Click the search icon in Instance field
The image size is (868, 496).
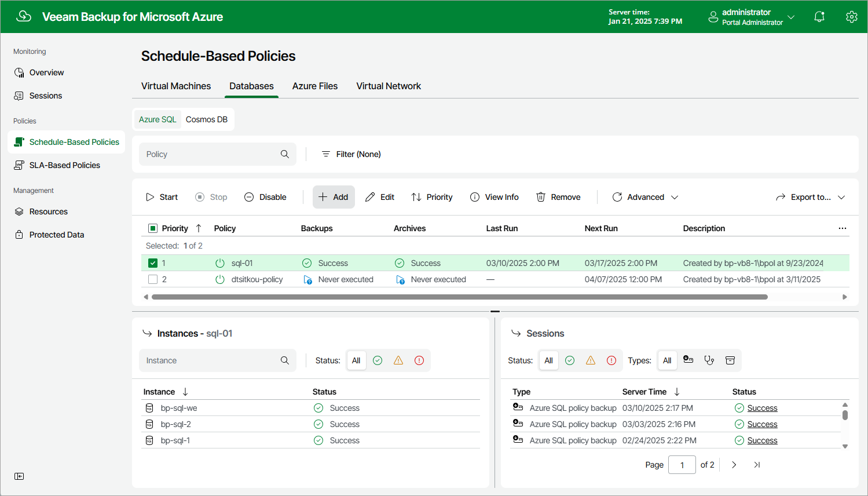tap(285, 360)
